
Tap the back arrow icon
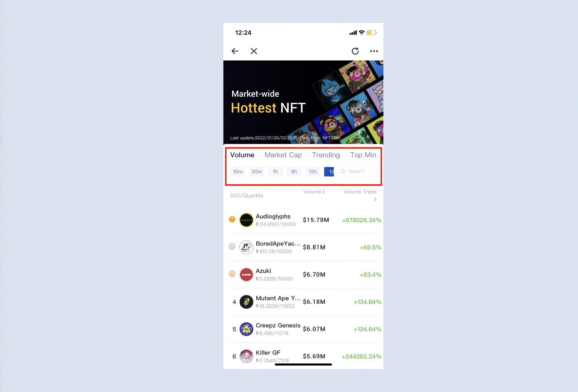pyautogui.click(x=235, y=51)
